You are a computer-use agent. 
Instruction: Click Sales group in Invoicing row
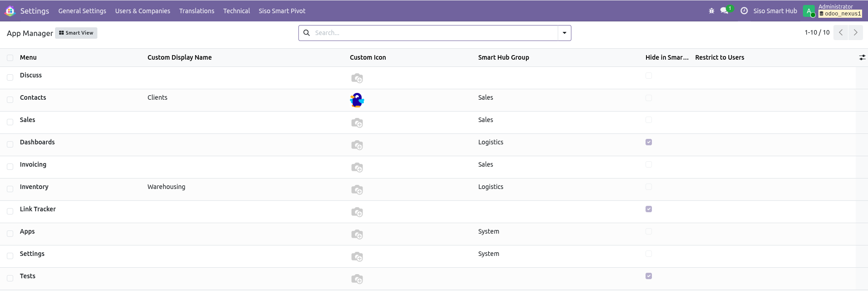485,164
